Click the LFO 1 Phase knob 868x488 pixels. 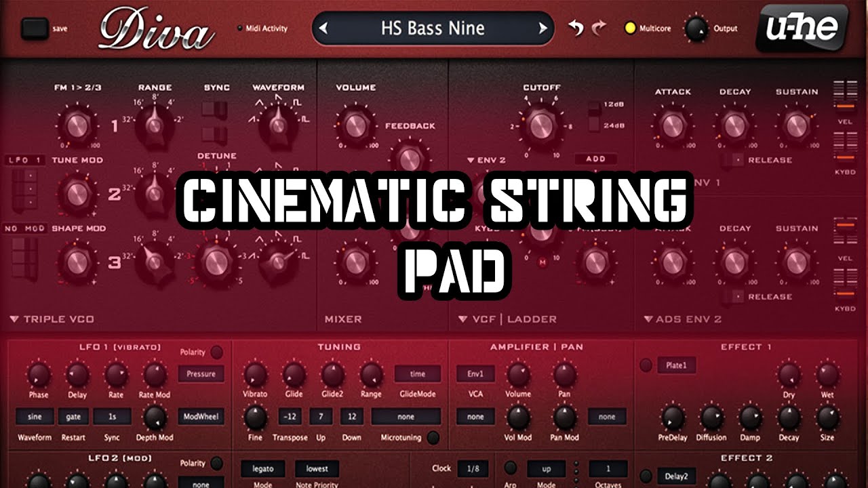(39, 374)
